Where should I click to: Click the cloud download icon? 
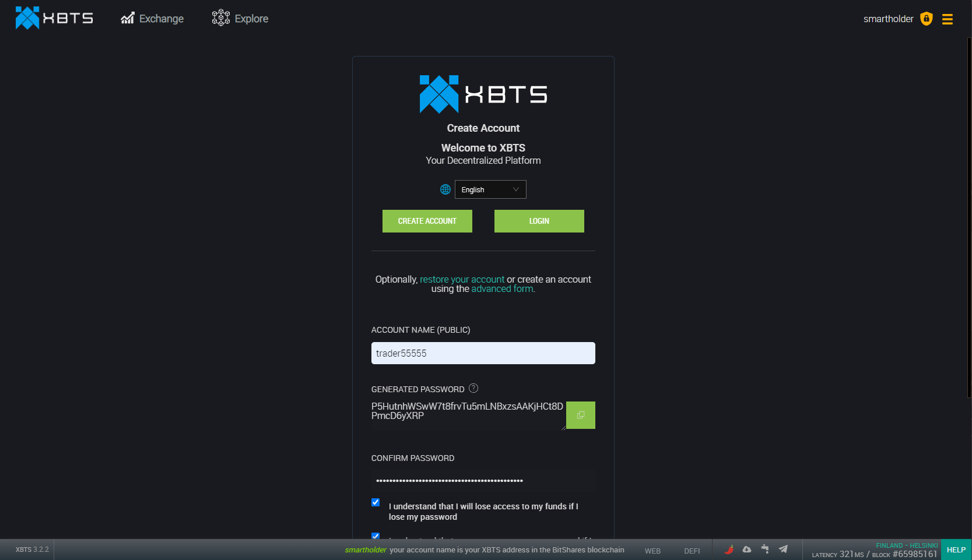point(747,549)
